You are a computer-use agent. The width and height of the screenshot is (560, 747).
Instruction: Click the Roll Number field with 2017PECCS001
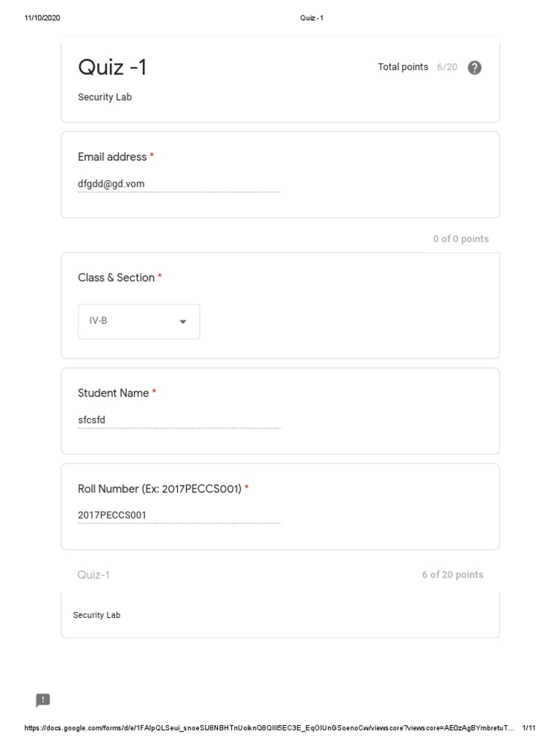(x=179, y=515)
